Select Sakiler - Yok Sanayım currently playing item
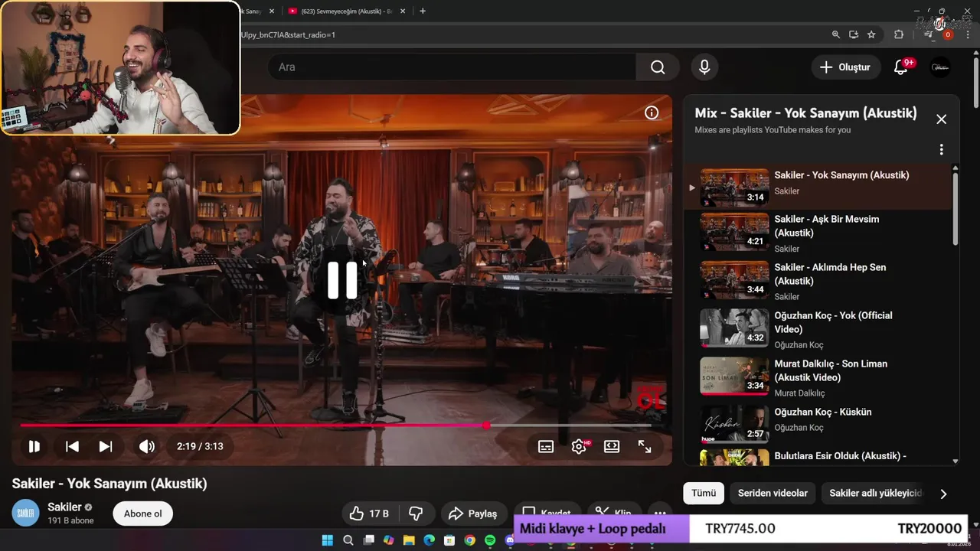Screen dimensions: 980x551 click(x=818, y=187)
